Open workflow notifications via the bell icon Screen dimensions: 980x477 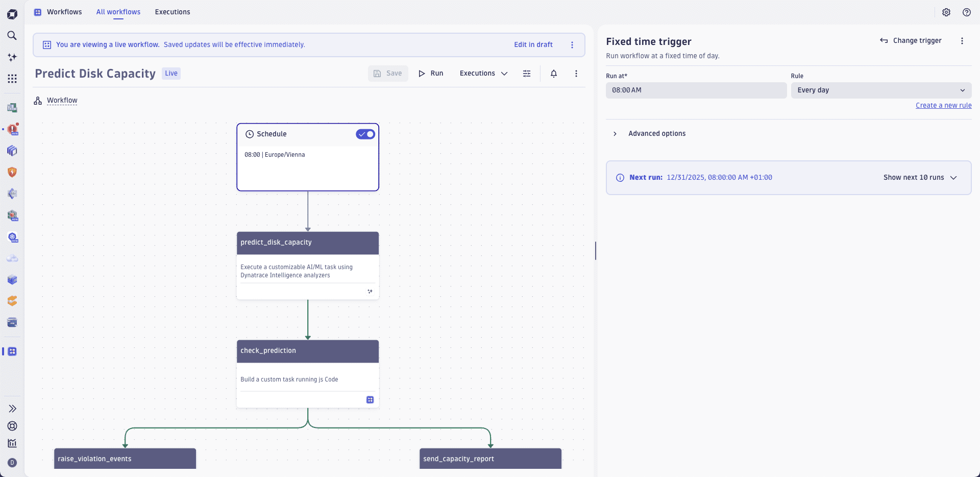tap(554, 74)
